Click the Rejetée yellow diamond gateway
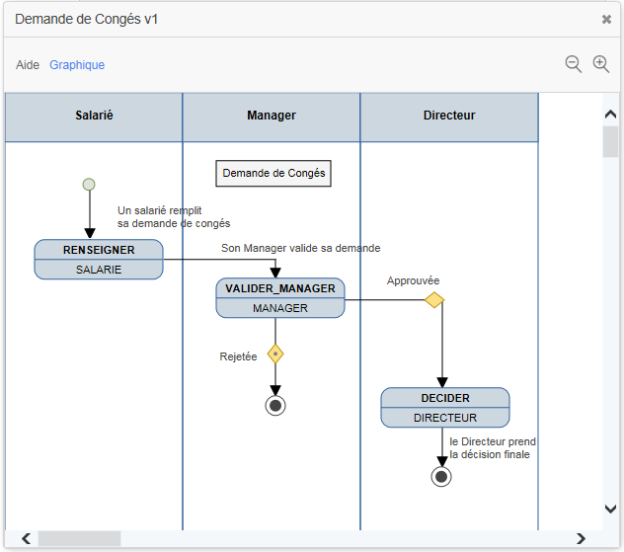This screenshot has width=624, height=552. coord(275,354)
